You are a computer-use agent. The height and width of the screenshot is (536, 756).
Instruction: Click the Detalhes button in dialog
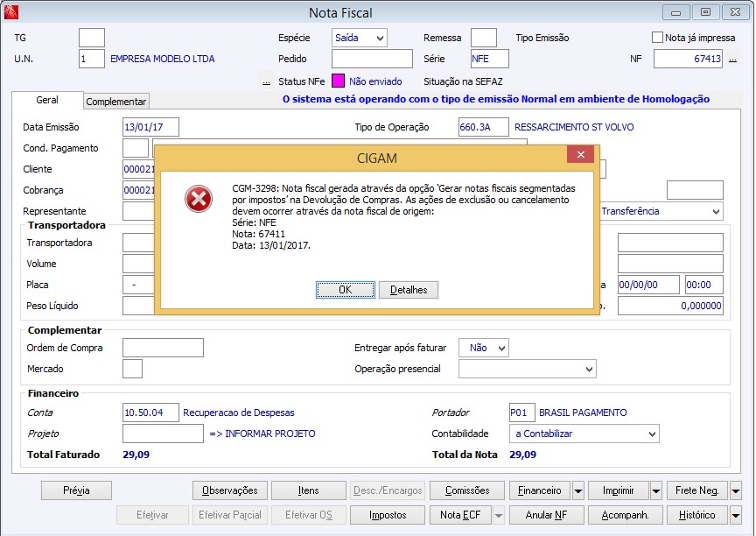click(409, 290)
